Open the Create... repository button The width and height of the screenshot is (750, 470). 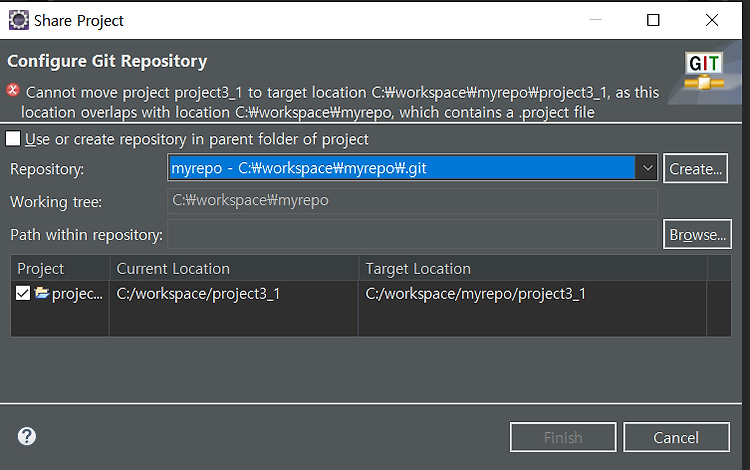click(695, 168)
